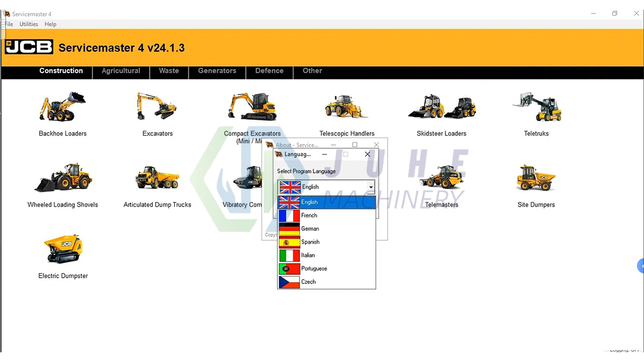Click the Wheeled Loading Shovels label
644x362 pixels.
(63, 205)
